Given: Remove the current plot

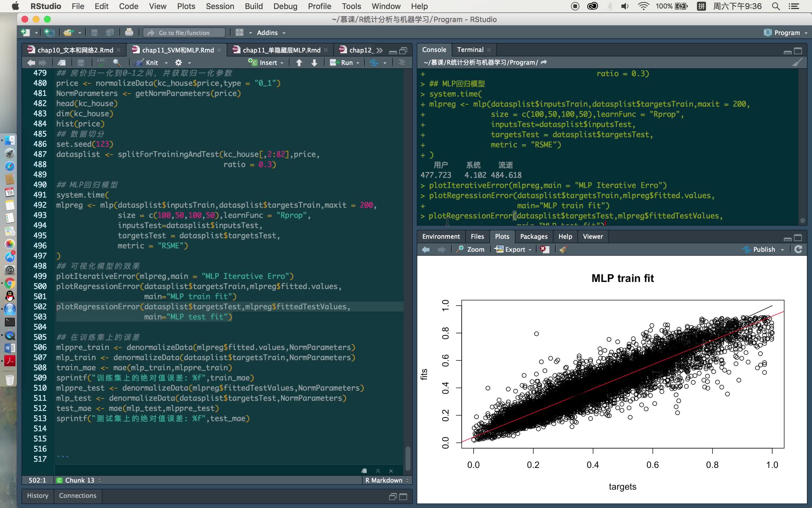Looking at the screenshot, I should pos(544,249).
